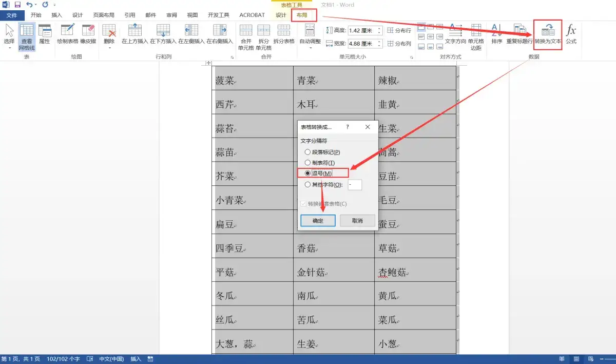Activate the 绘制表格 draw table tool

coord(69,36)
